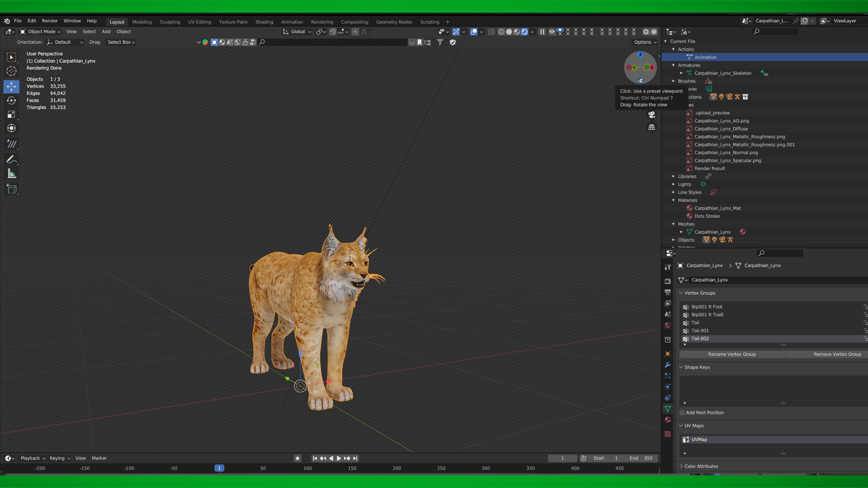Viewport: 868px width, 488px height.
Task: Play the animation forward
Action: [339, 458]
